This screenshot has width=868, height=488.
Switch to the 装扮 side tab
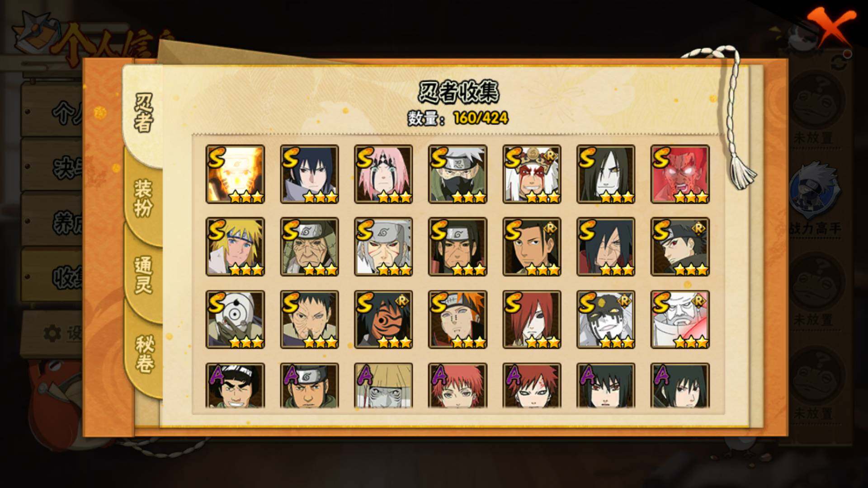[x=143, y=198]
